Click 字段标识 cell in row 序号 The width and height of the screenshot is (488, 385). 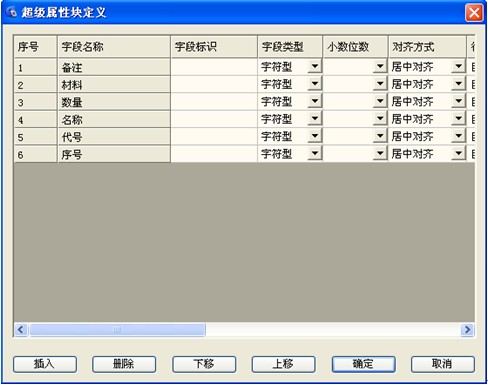[214, 154]
